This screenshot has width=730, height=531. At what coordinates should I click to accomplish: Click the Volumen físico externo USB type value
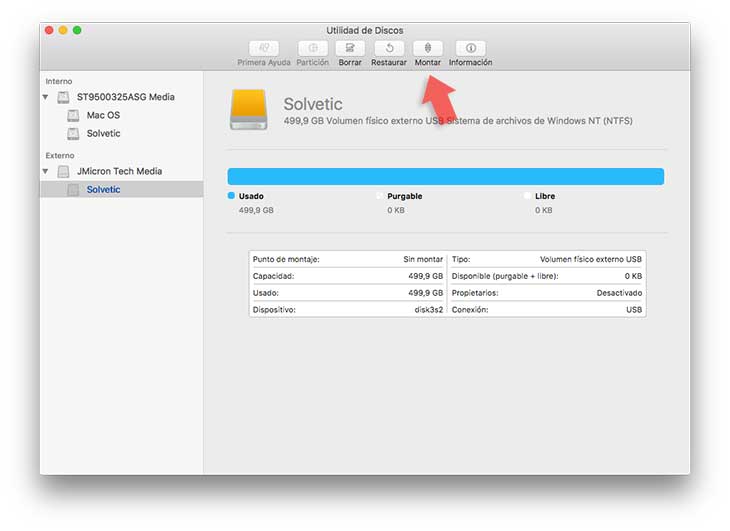591,259
